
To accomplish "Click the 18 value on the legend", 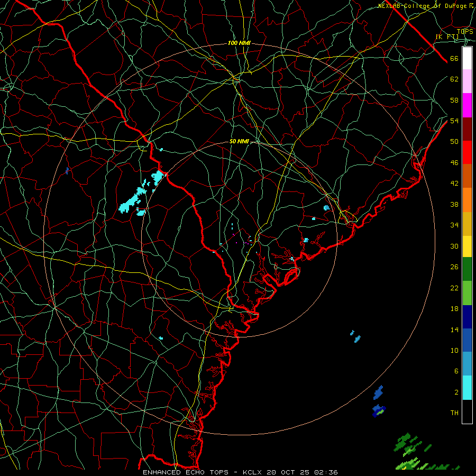I will click(x=454, y=309).
